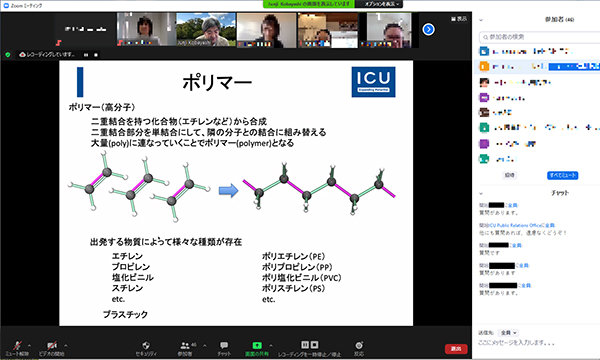Open the Chat bubble icon in the toolbar
This screenshot has width=600, height=360.
224,348
